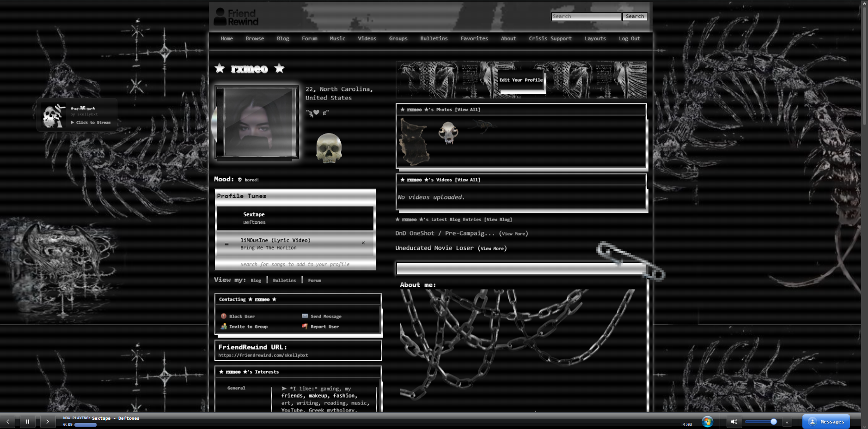Open the Layouts page
The height and width of the screenshot is (429, 868).
click(595, 39)
